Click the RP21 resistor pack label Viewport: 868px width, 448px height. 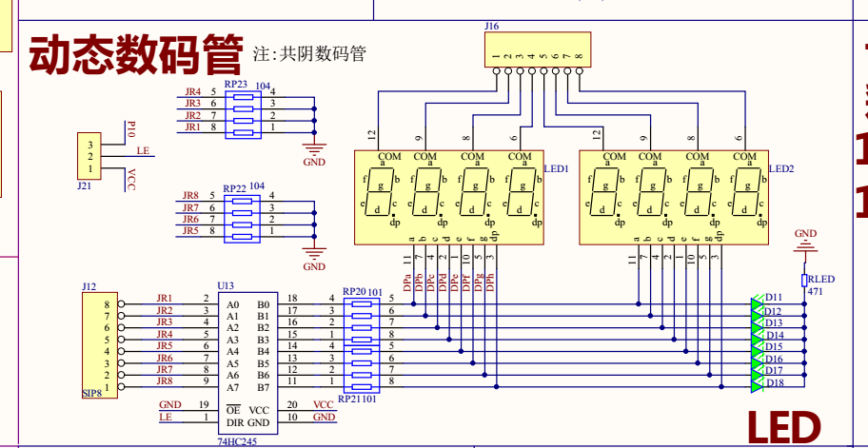[349, 399]
